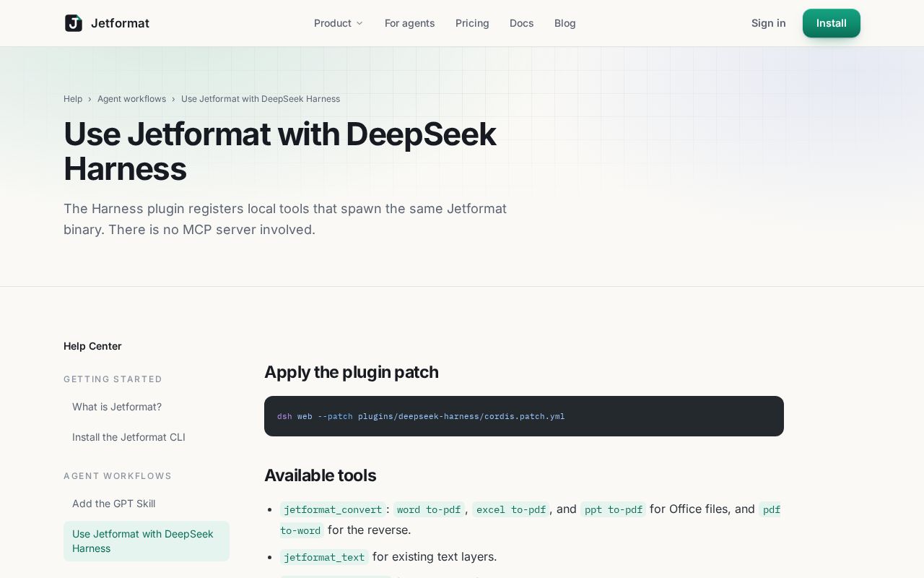Click the current page breadcrumb entry
This screenshot has width=924, height=578.
(261, 99)
